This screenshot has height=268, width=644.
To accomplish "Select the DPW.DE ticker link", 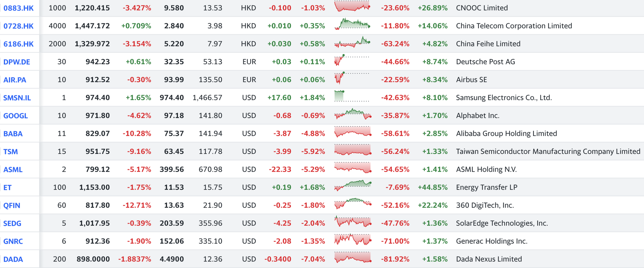I will [x=17, y=62].
